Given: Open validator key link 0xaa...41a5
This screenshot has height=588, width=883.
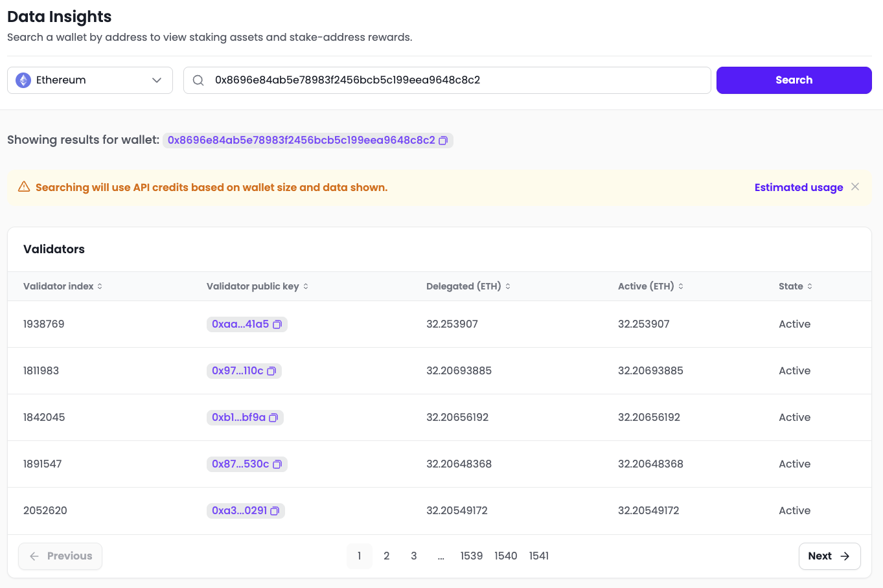Looking at the screenshot, I should pos(240,324).
